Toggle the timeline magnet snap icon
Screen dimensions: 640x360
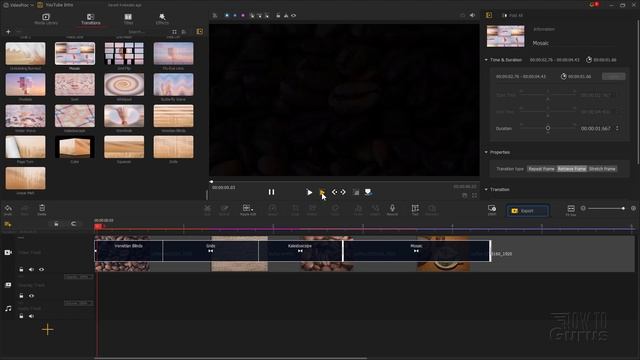pos(73,224)
